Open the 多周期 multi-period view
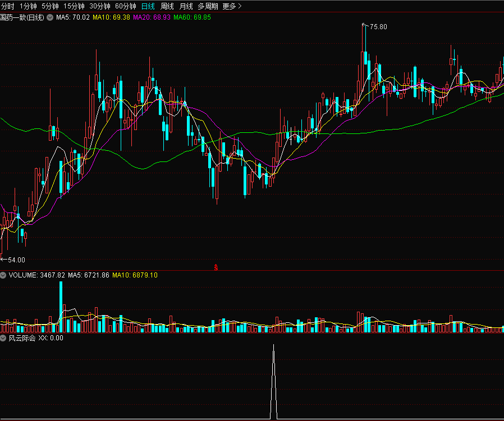 (208, 6)
